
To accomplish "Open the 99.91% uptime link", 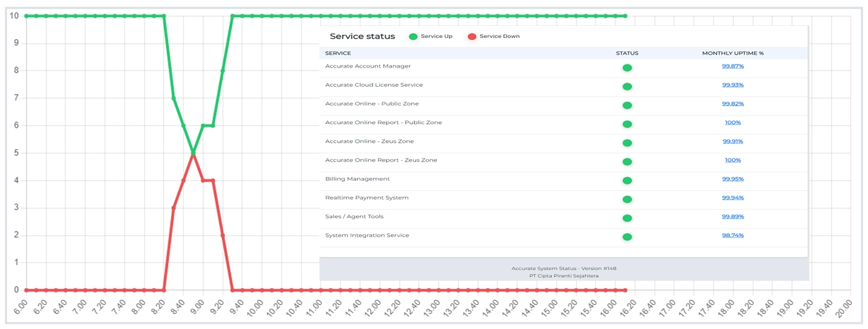I will tap(733, 141).
